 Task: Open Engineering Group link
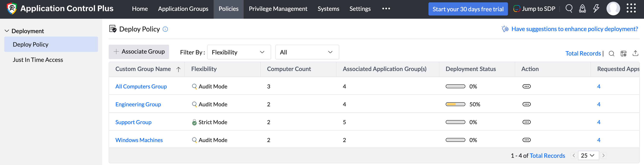pos(138,104)
